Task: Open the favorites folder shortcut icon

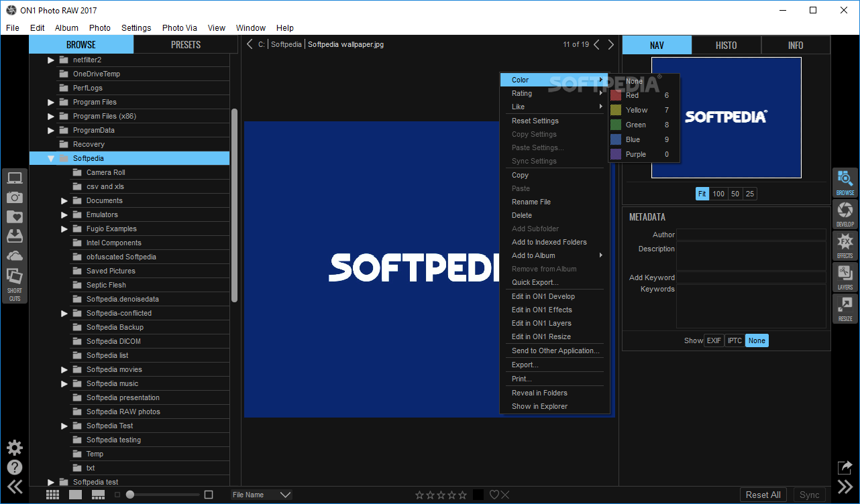Action: [14, 217]
